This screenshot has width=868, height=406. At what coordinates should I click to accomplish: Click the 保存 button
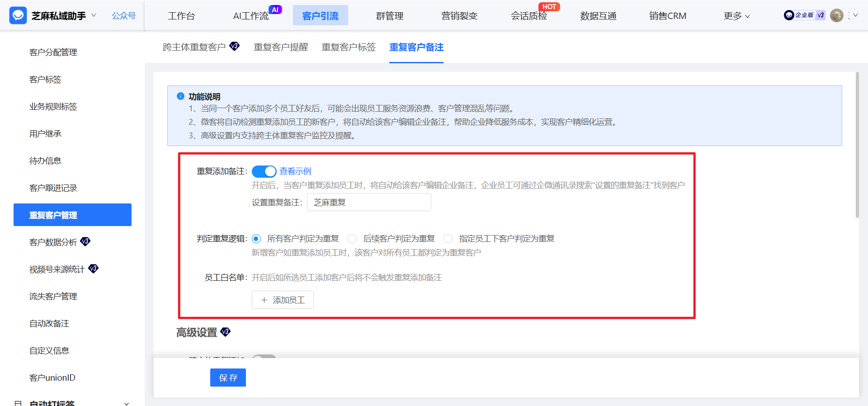(x=228, y=378)
